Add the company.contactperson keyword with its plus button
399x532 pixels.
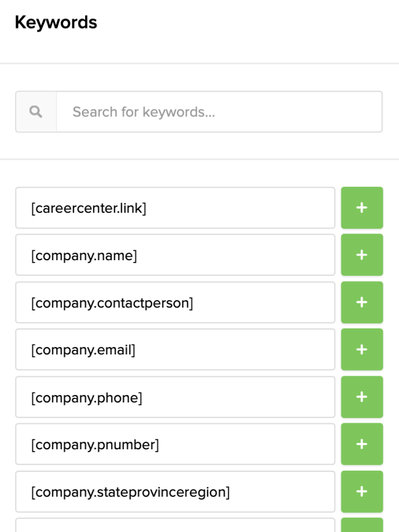pyautogui.click(x=361, y=302)
